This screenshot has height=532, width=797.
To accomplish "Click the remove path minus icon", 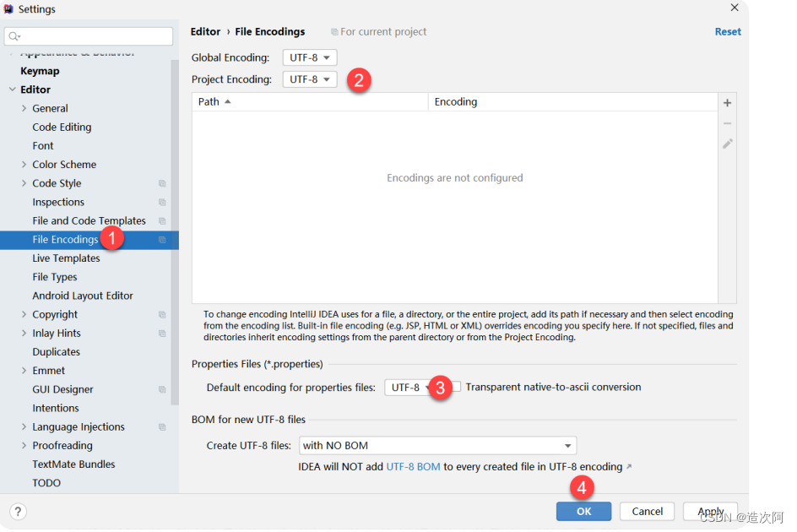I will pos(727,123).
